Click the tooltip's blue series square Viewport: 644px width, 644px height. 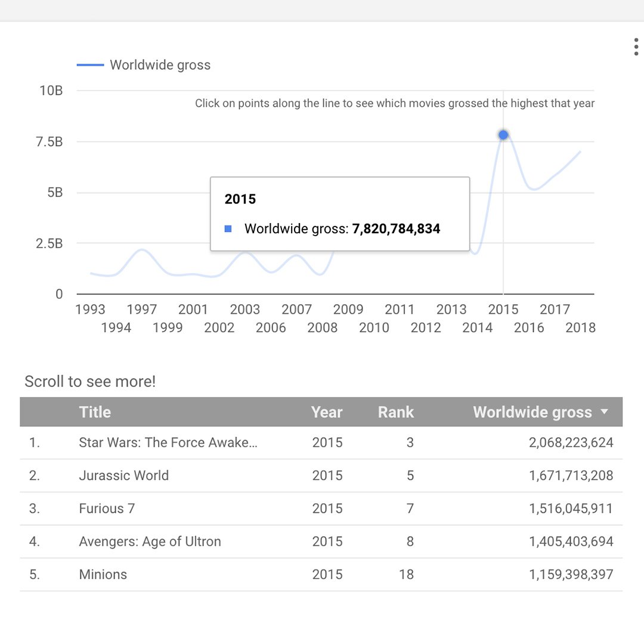click(228, 229)
